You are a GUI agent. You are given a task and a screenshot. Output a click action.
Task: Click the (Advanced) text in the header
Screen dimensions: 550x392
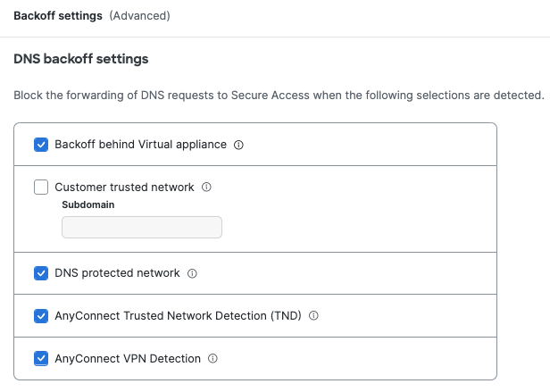click(139, 15)
